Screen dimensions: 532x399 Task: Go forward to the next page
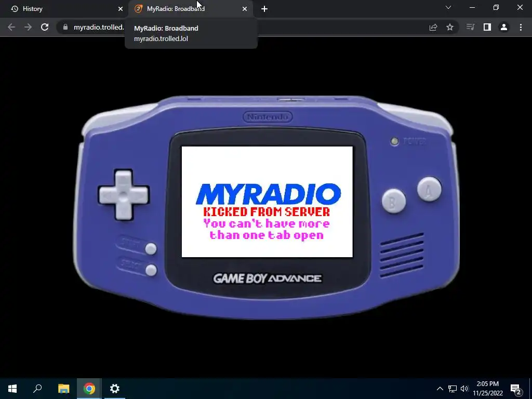point(28,27)
